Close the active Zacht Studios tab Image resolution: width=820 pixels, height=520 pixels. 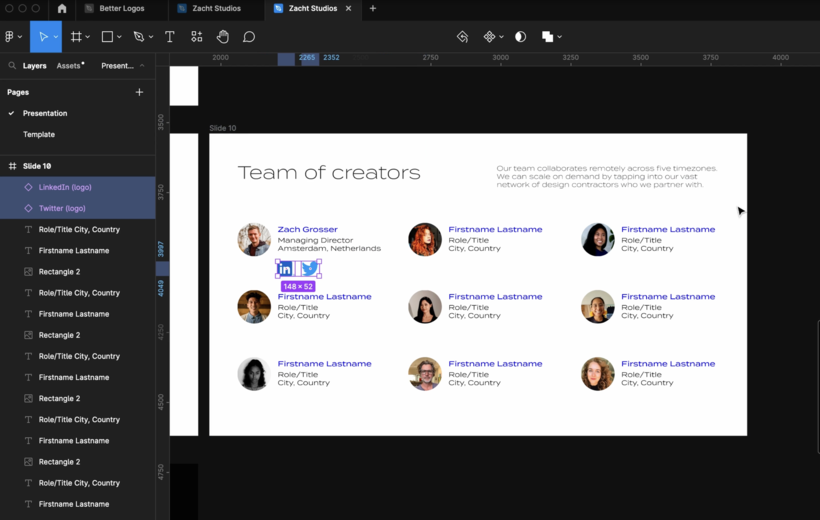click(x=348, y=8)
